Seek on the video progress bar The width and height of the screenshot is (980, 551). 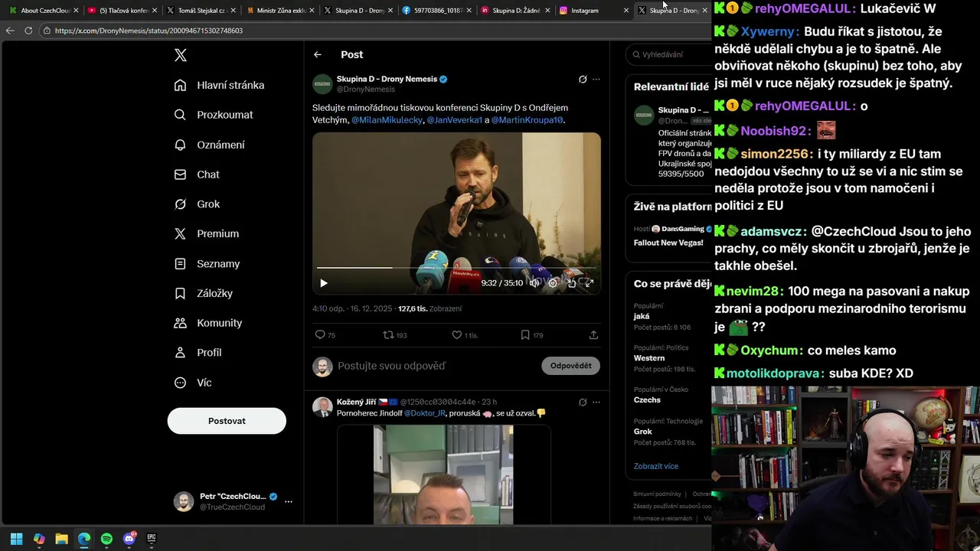point(456,268)
